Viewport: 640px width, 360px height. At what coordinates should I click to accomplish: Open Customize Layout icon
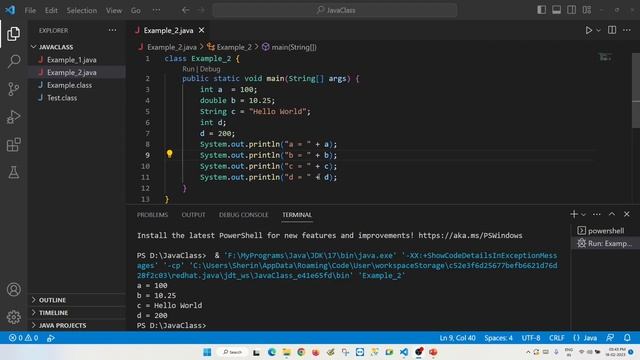587,10
